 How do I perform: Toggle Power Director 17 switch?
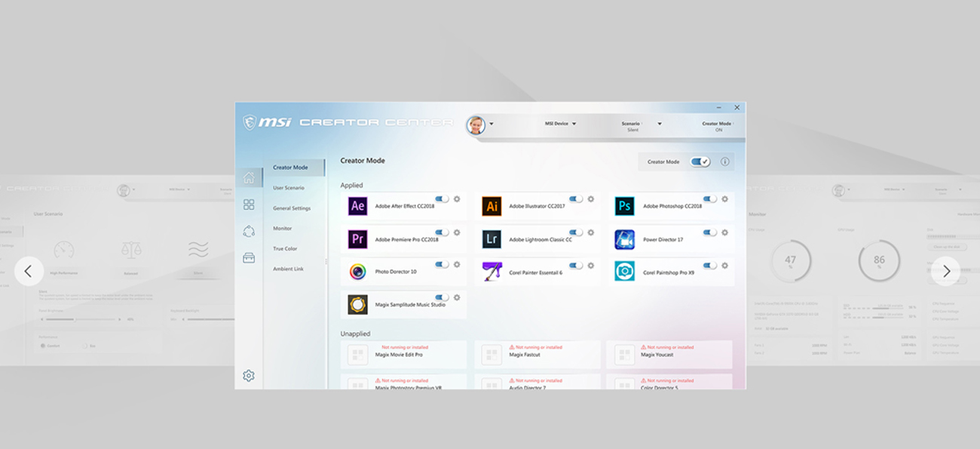pyautogui.click(x=710, y=232)
